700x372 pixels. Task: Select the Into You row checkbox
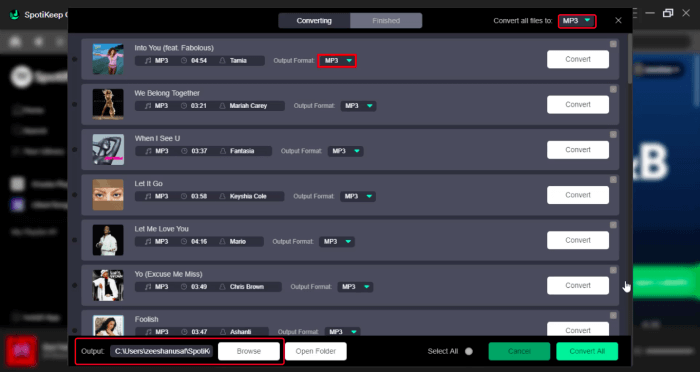pyautogui.click(x=75, y=59)
